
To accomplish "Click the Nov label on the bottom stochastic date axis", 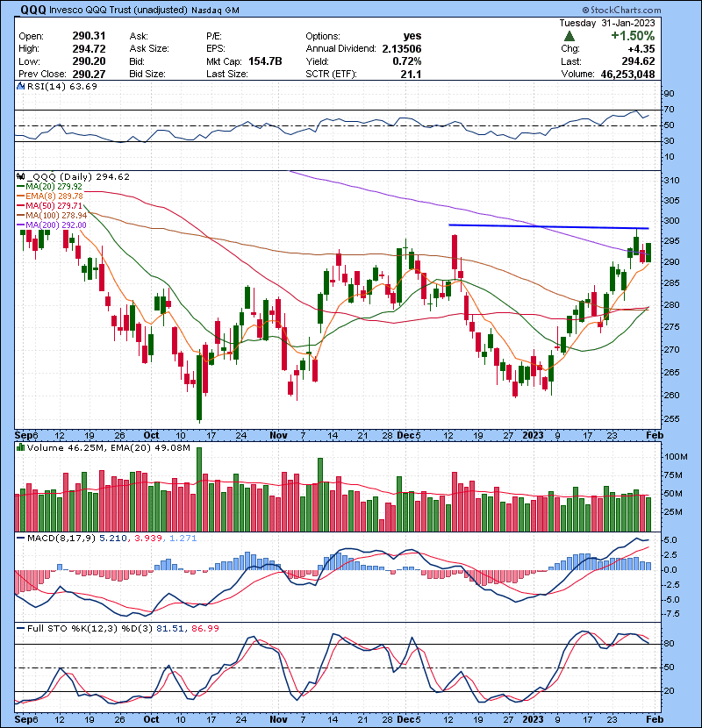I will tap(278, 719).
